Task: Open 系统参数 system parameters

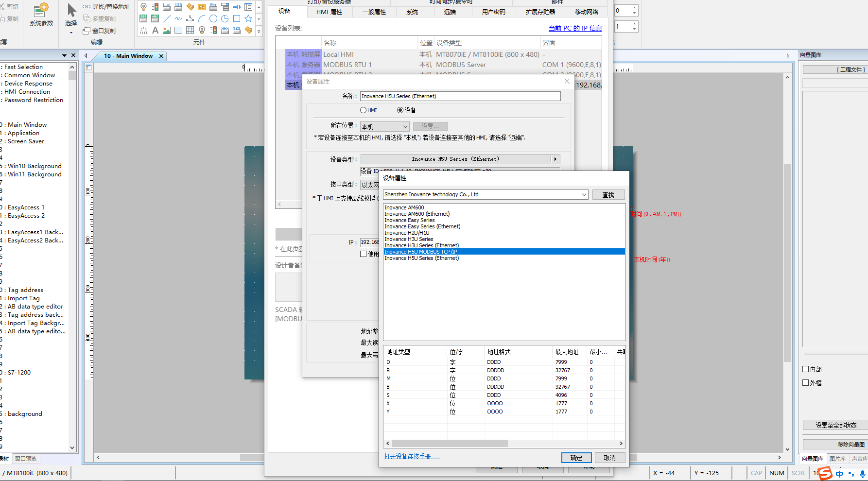Action: [x=41, y=15]
